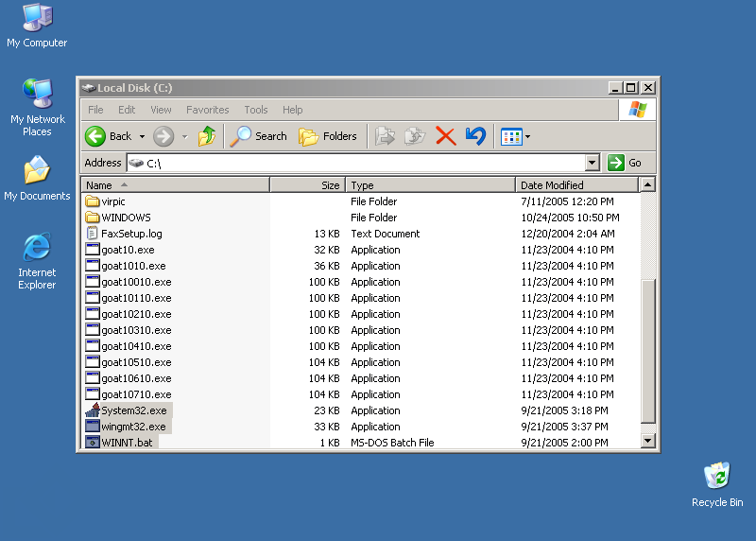Screen dimensions: 756x541
Task: Toggle the Folders pane button
Action: [328, 136]
